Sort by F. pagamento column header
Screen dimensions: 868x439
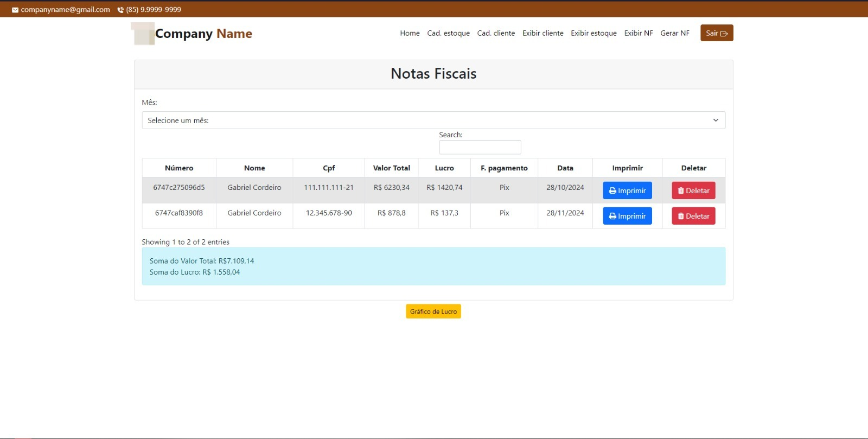tap(504, 168)
